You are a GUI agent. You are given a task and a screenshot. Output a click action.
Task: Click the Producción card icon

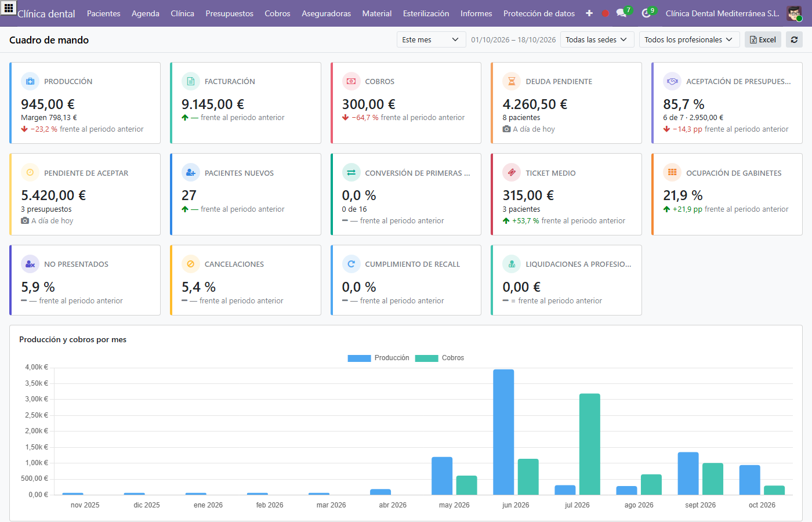coord(30,81)
